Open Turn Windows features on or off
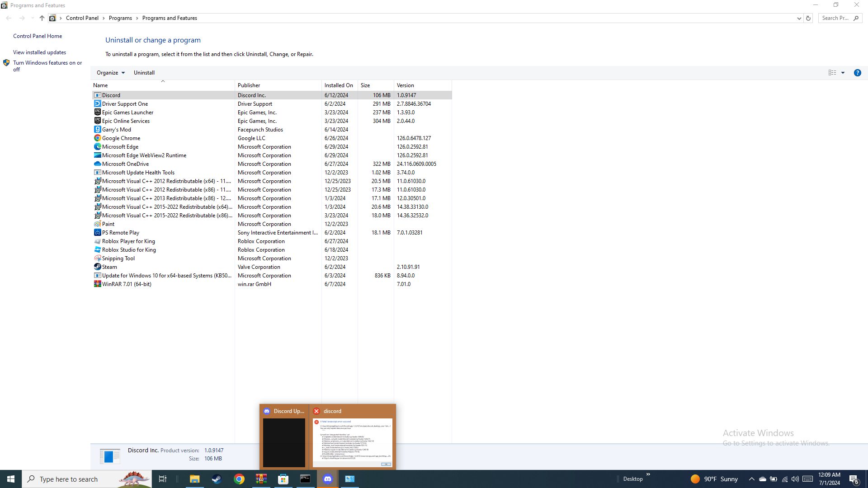868x488 pixels. (x=47, y=66)
